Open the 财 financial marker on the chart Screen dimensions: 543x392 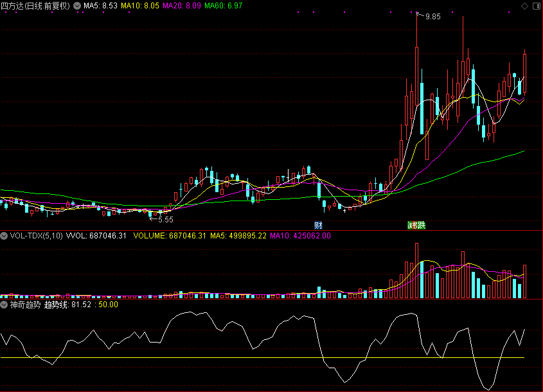pos(318,226)
